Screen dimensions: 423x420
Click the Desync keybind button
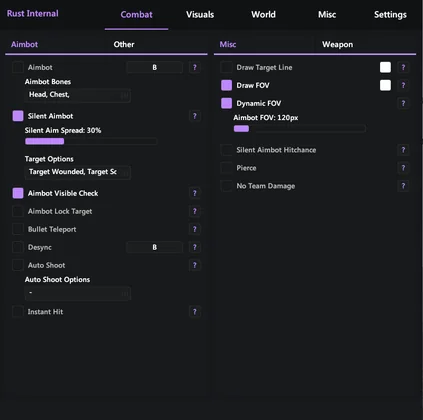(154, 247)
